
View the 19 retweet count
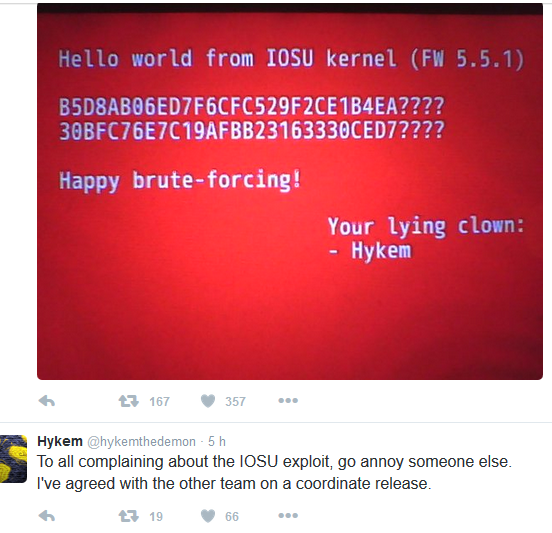(x=156, y=516)
